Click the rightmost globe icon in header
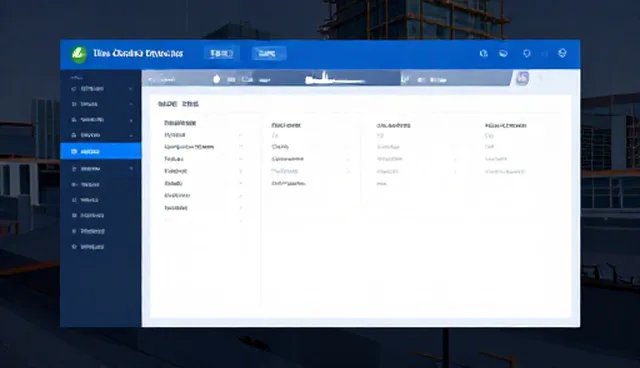Viewport: 640px width, 368px height. pos(562,53)
